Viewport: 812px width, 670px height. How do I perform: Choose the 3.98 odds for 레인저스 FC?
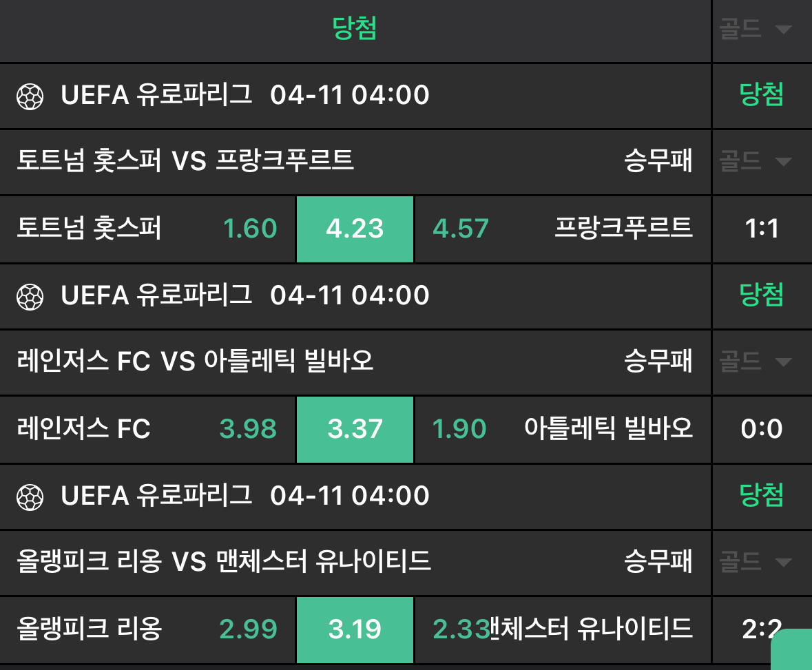(x=248, y=430)
